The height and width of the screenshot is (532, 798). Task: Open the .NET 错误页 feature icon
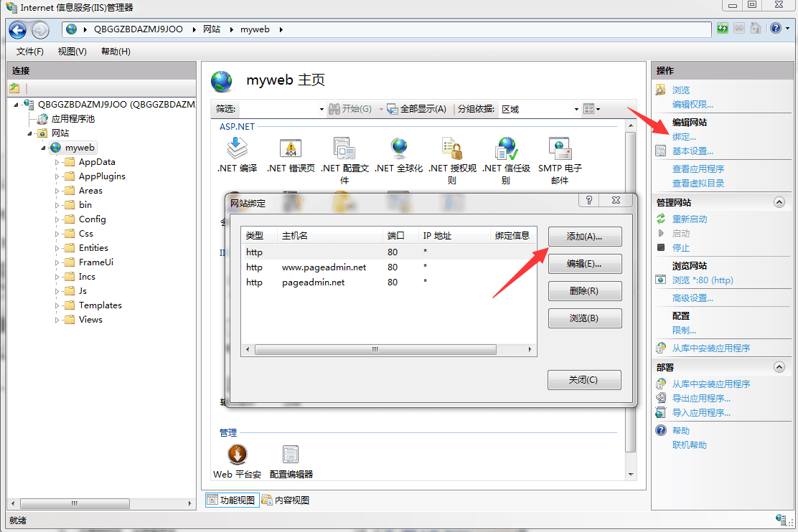(290, 149)
